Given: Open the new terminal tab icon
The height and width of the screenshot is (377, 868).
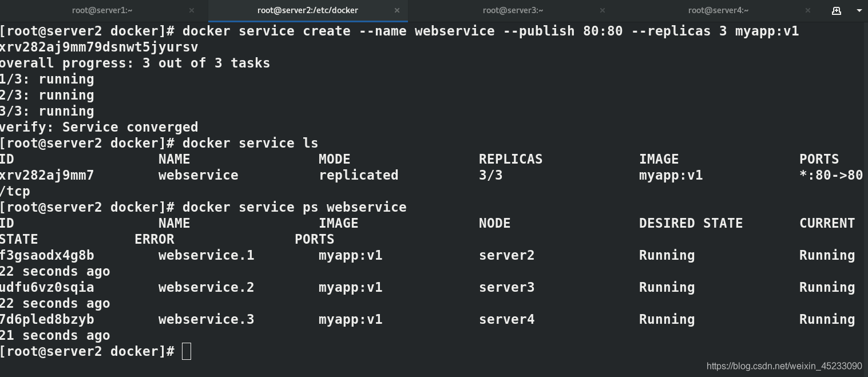Looking at the screenshot, I should click(x=837, y=10).
